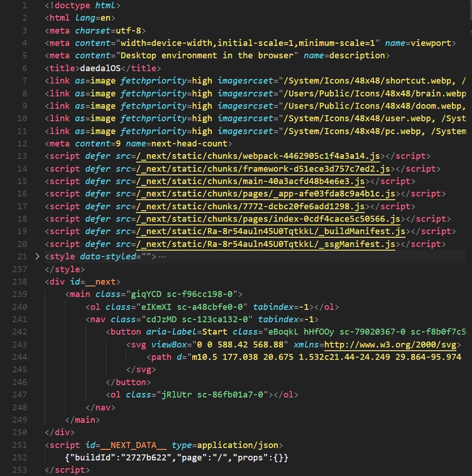This screenshot has height=476, width=472.
Task: Click the "cdJzMD sc-123ca132-0" class string
Action: 197,319
